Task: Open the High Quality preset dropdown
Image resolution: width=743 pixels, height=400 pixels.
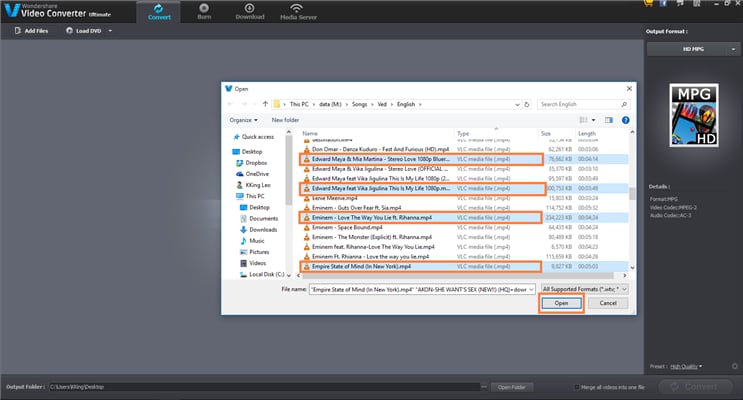Action: click(x=686, y=366)
